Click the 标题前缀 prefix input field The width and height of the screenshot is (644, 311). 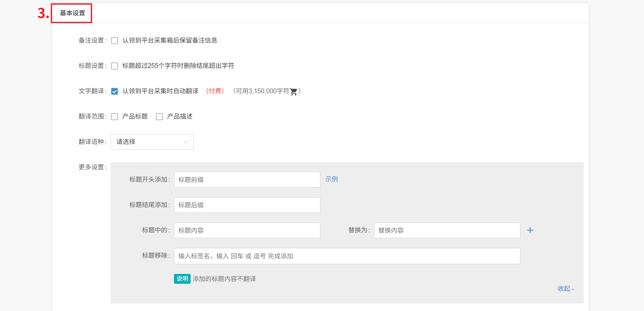coord(247,180)
